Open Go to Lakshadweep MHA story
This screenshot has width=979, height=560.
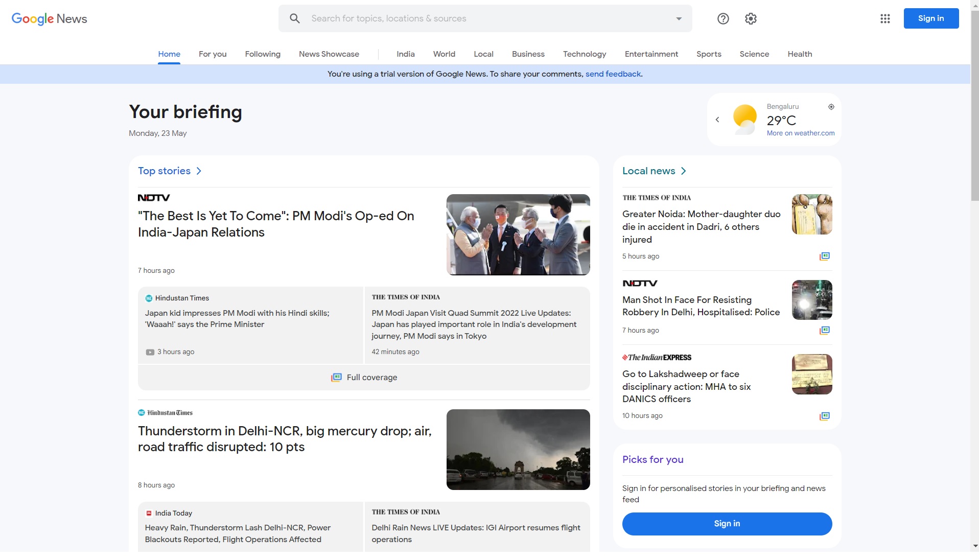(x=687, y=387)
